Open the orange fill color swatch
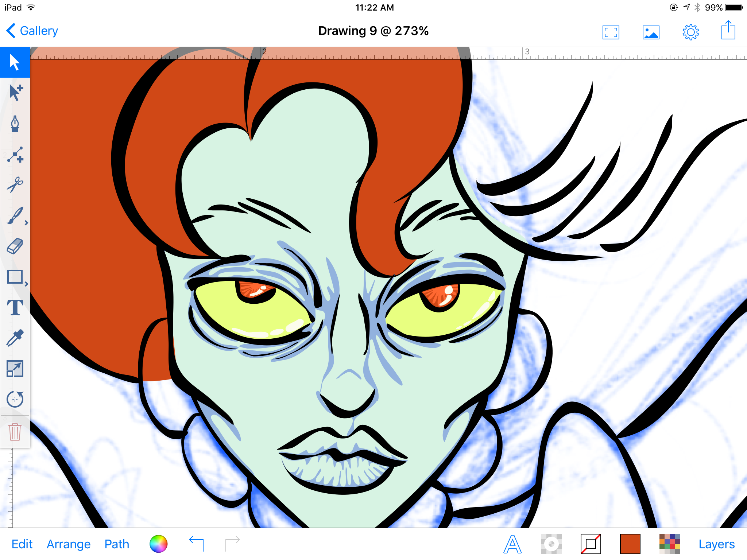 (x=630, y=544)
